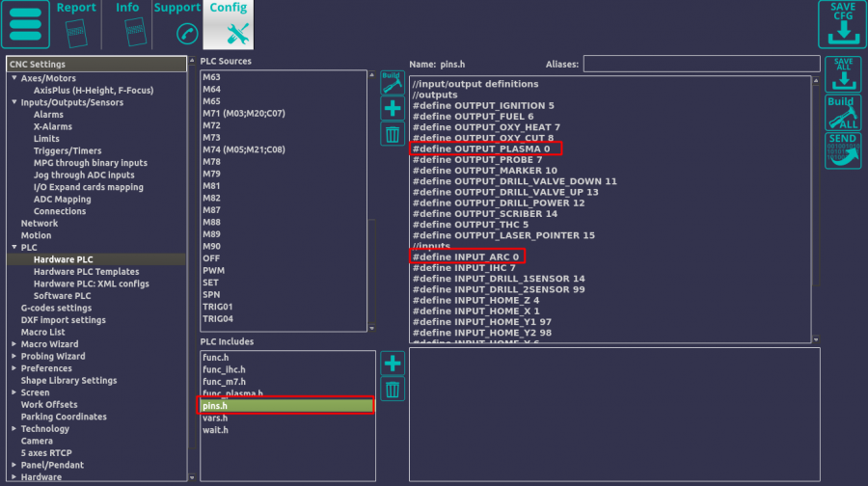The width and height of the screenshot is (868, 486).
Task: Open the Info tab
Action: (x=127, y=24)
